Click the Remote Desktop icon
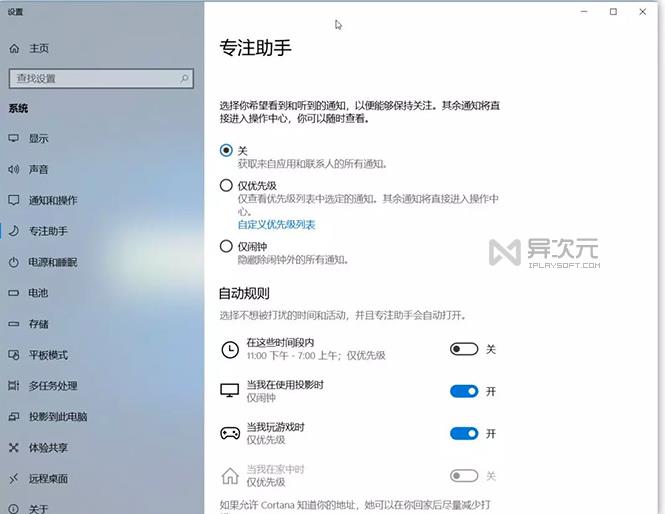 [x=14, y=479]
